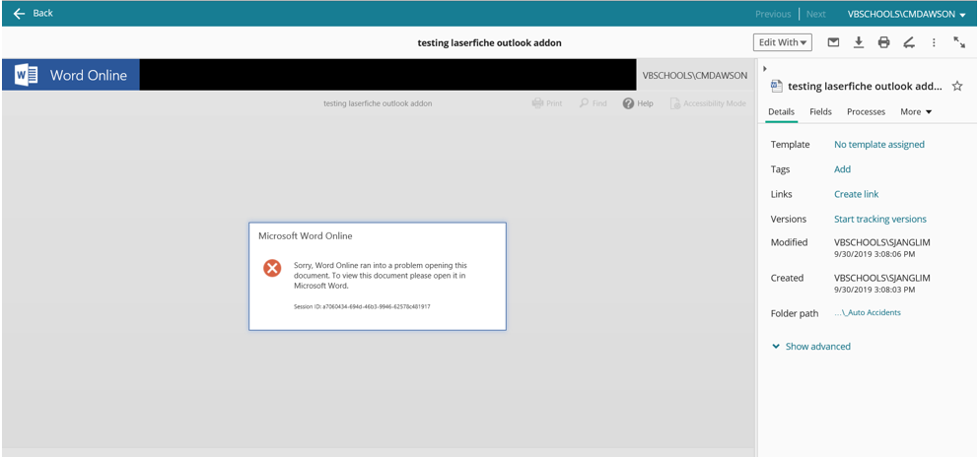The image size is (980, 457).
Task: Click Print in the Word Online toolbar
Action: click(x=547, y=103)
